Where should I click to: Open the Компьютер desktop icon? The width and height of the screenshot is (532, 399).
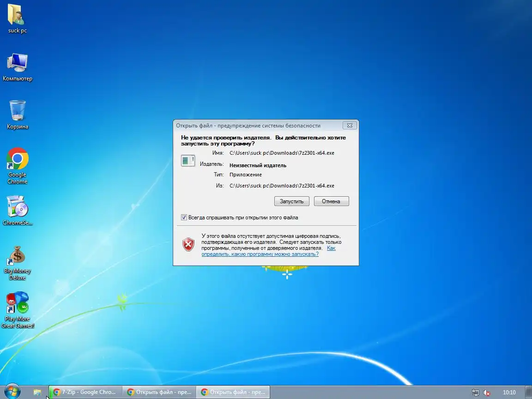tap(17, 67)
